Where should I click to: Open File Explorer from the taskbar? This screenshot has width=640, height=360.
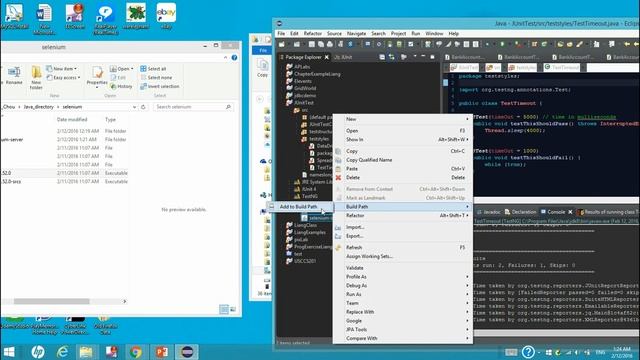[x=86, y=352]
